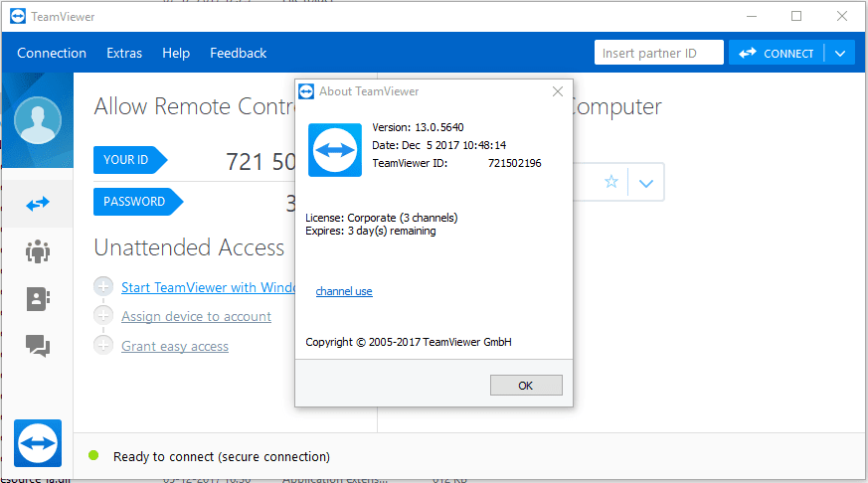This screenshot has height=483, width=868.
Task: Click the Unattended Access heading
Action: point(189,247)
